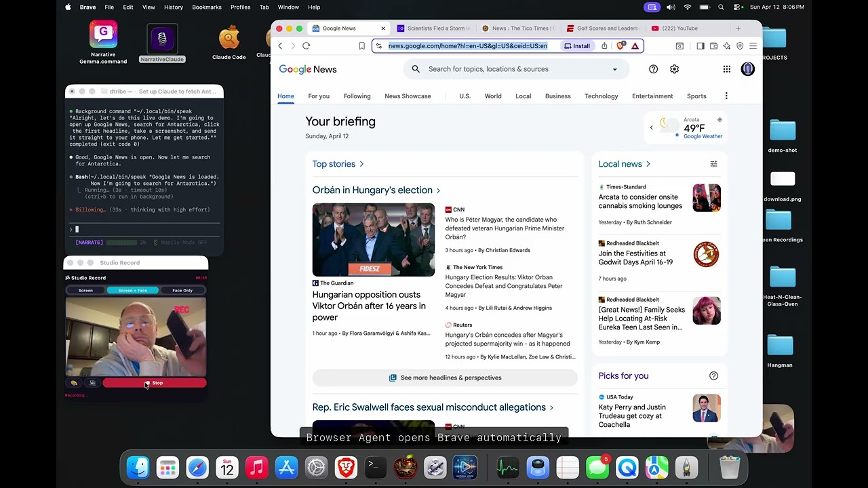Expand the search options dropdown arrow
868x488 pixels.
click(x=615, y=69)
